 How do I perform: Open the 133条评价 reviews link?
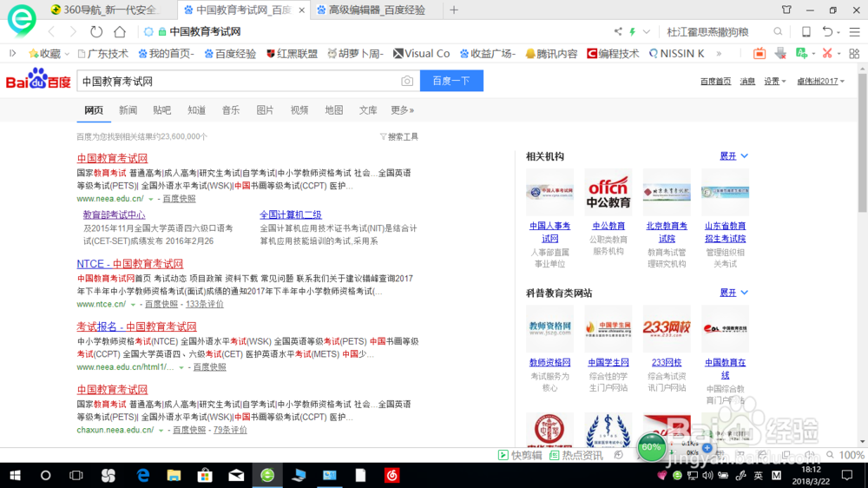point(205,304)
